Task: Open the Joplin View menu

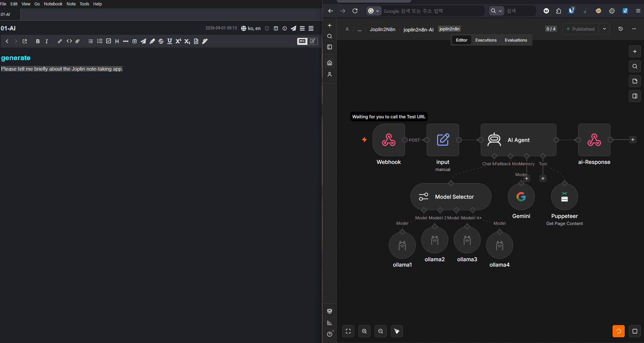Action: (x=26, y=4)
